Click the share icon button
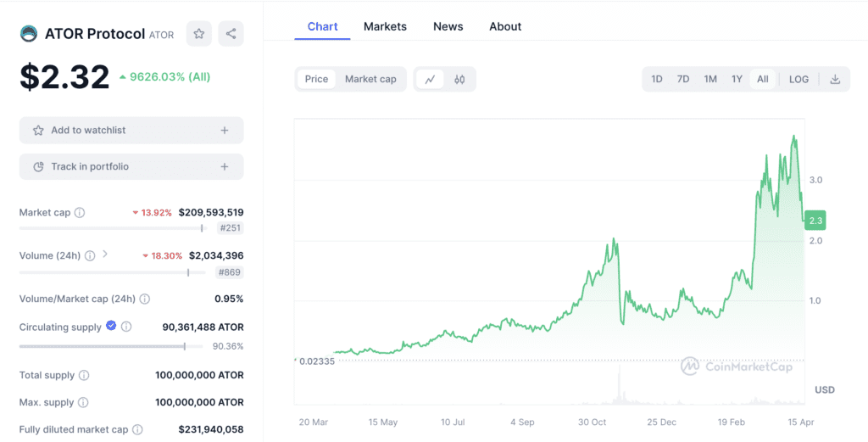The height and width of the screenshot is (442, 868). click(231, 34)
